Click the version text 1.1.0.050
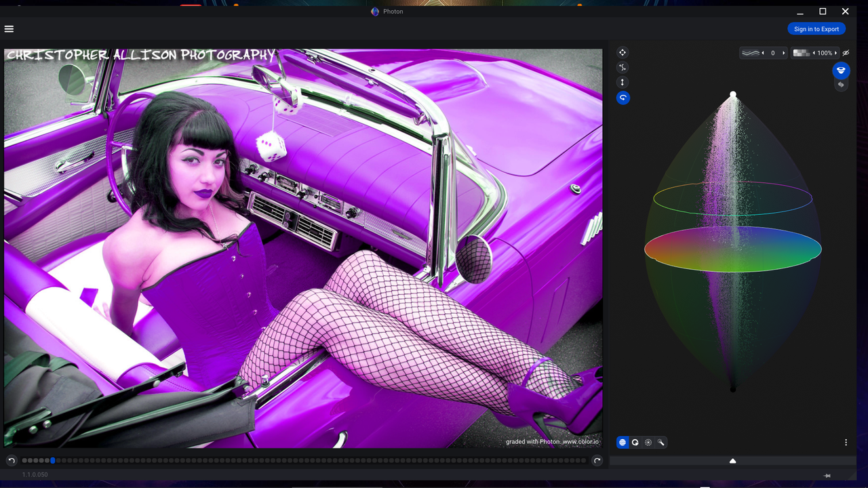 35,475
